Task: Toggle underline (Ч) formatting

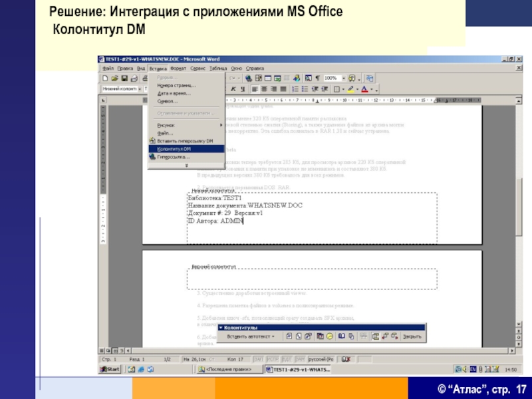Action: click(243, 89)
